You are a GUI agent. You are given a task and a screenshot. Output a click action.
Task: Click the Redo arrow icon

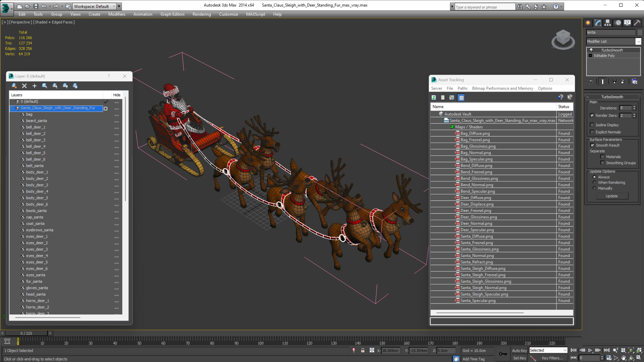(x=56, y=6)
